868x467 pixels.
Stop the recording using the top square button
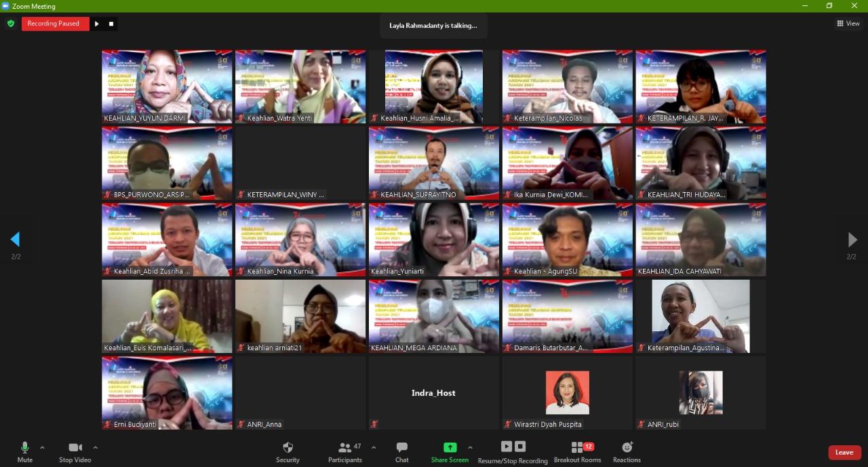pyautogui.click(x=111, y=24)
